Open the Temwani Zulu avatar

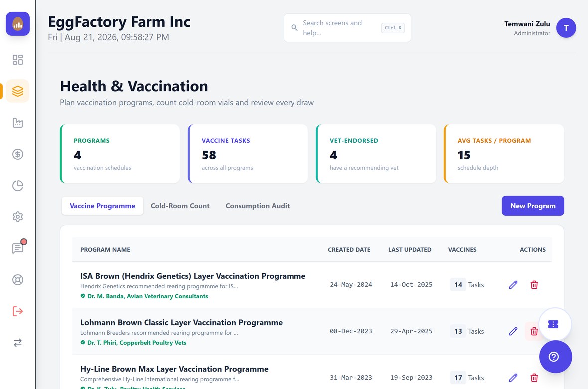pyautogui.click(x=566, y=28)
